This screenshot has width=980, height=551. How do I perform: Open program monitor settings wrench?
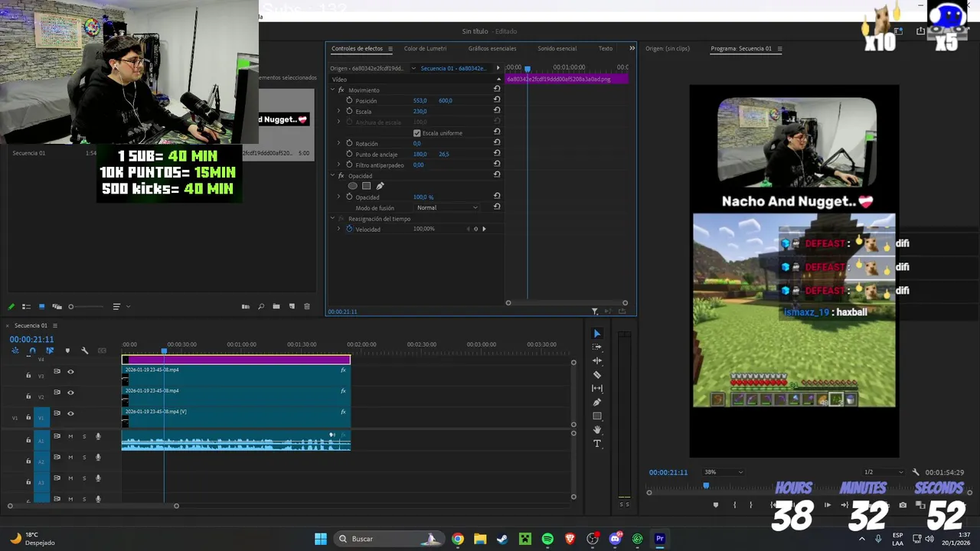916,472
